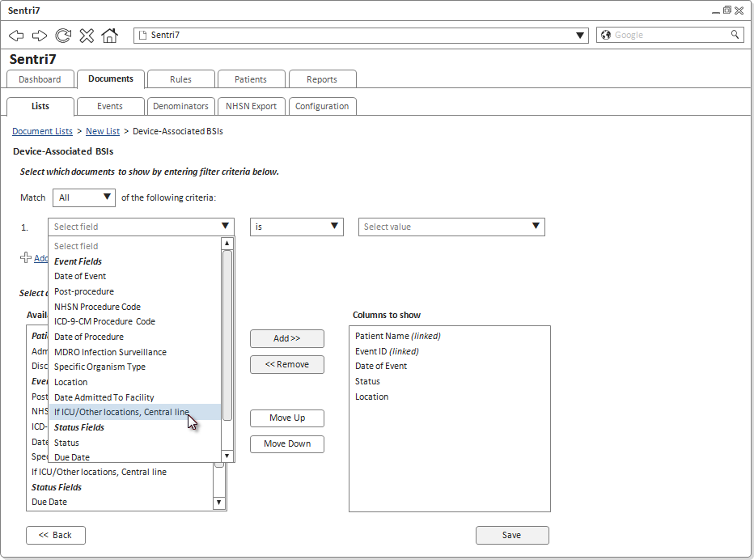Click the << Remove button
This screenshot has height=560, width=754.
click(x=287, y=365)
